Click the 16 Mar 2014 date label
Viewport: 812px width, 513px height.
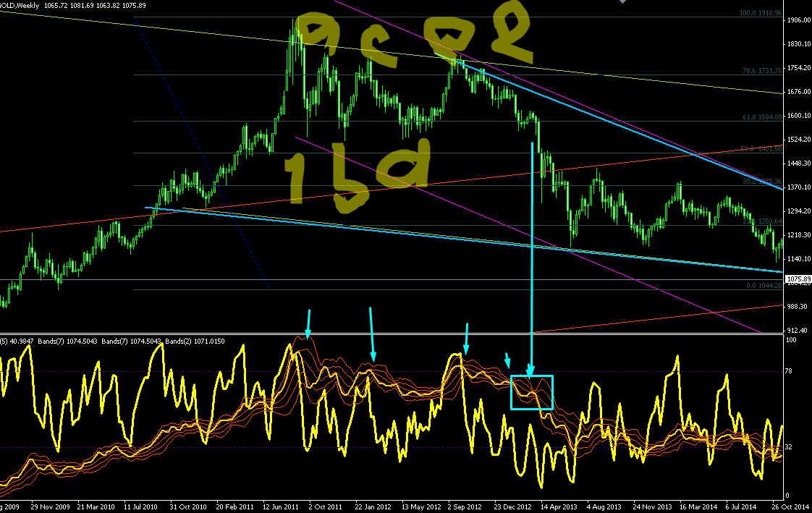point(698,506)
